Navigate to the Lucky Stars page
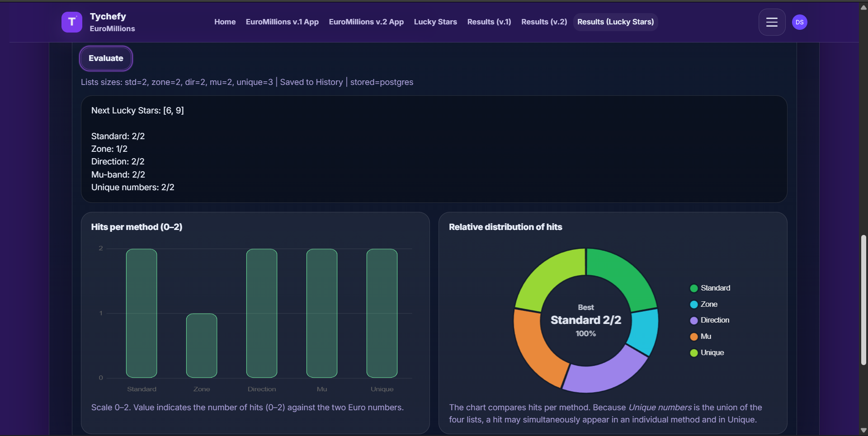This screenshot has height=436, width=868. (x=435, y=22)
